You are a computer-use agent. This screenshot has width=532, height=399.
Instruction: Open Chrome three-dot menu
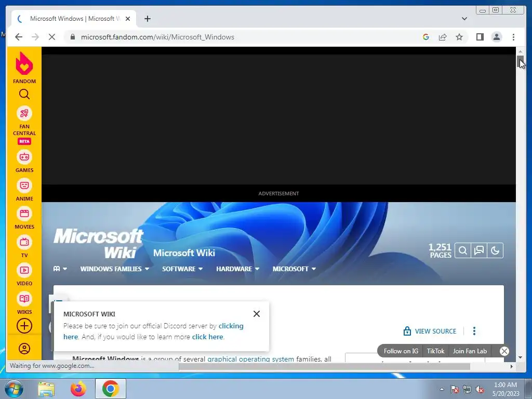pyautogui.click(x=513, y=37)
